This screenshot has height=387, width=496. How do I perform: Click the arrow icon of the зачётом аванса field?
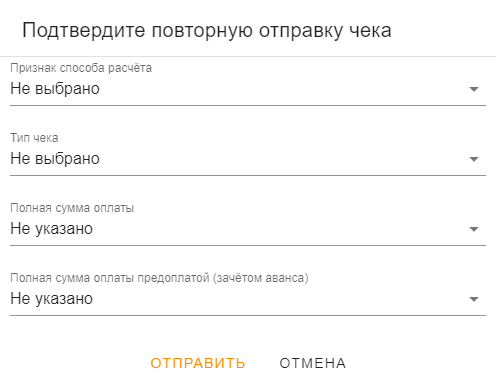[x=474, y=299]
